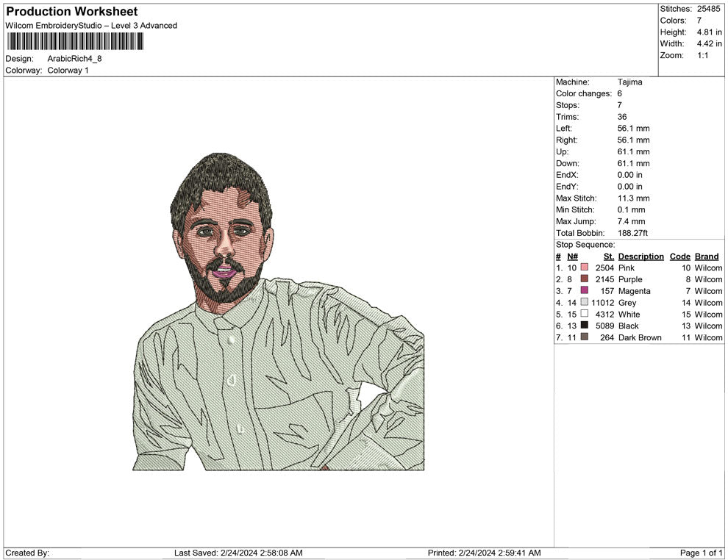Click the N# column header
Image resolution: width=728 pixels, height=560 pixels.
[x=572, y=256]
